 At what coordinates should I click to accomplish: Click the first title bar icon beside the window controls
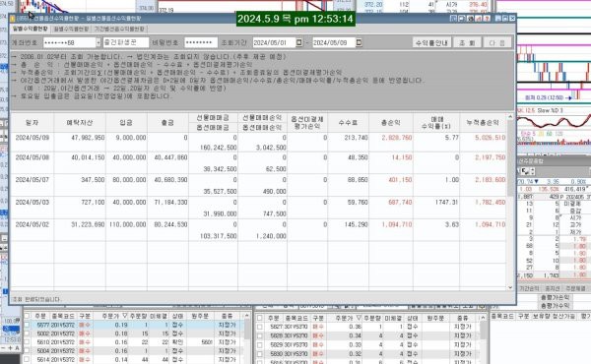tap(453, 18)
